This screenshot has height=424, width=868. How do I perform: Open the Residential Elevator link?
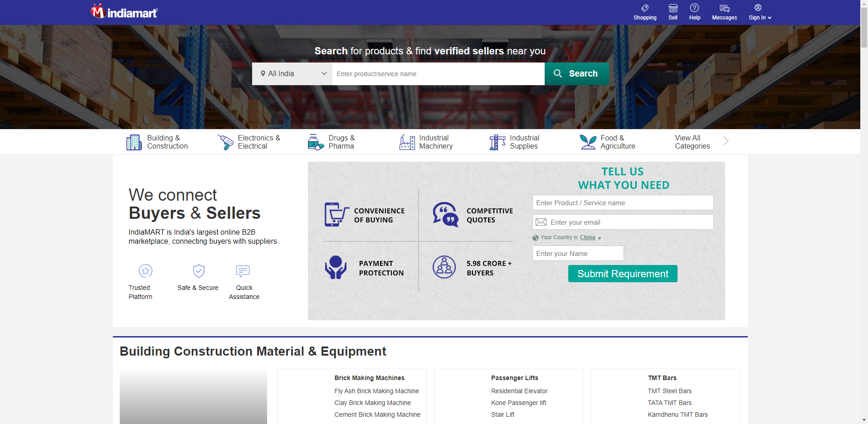pos(519,391)
